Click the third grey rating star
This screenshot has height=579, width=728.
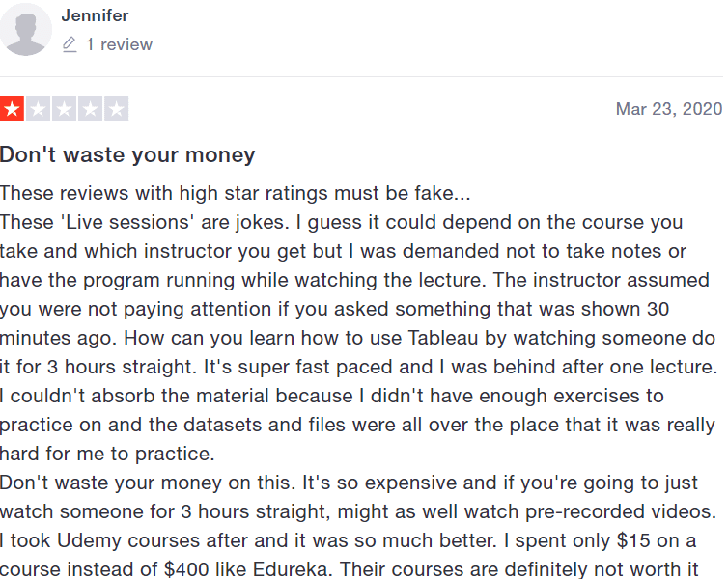[x=64, y=109]
